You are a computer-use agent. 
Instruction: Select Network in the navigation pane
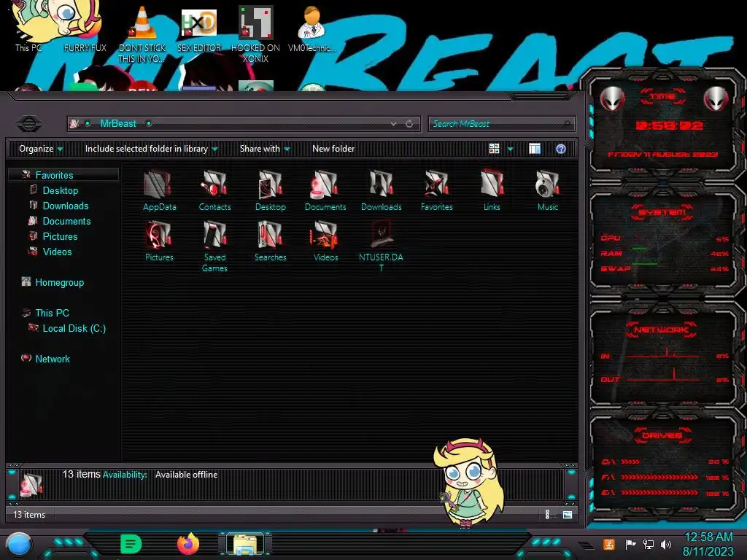click(53, 359)
